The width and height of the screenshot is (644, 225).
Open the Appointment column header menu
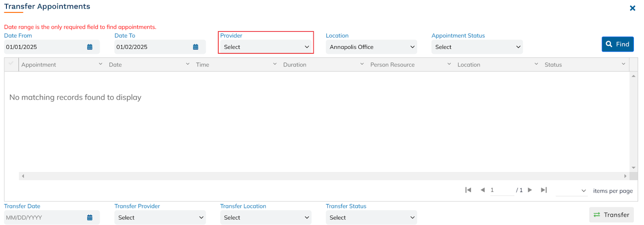(x=100, y=64)
